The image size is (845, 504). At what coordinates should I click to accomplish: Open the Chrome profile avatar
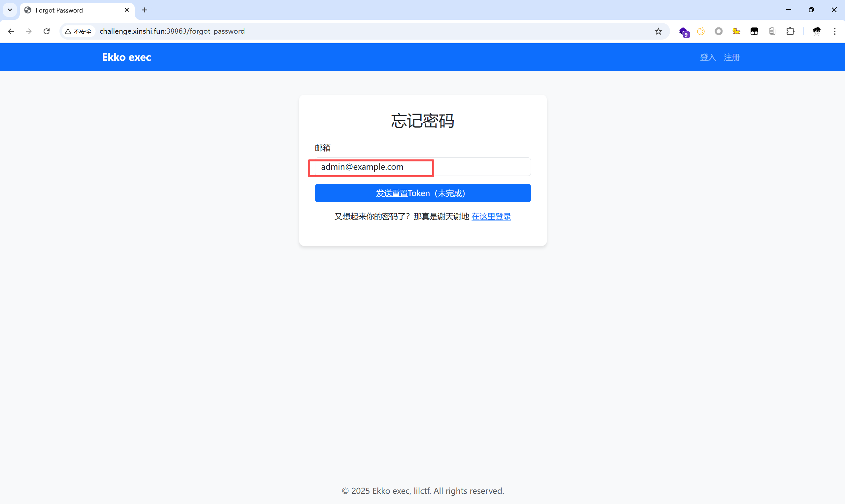pyautogui.click(x=817, y=31)
